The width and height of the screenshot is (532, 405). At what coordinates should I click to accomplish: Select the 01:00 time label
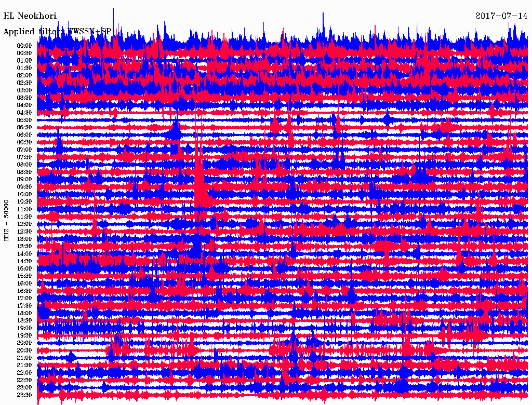(24, 61)
